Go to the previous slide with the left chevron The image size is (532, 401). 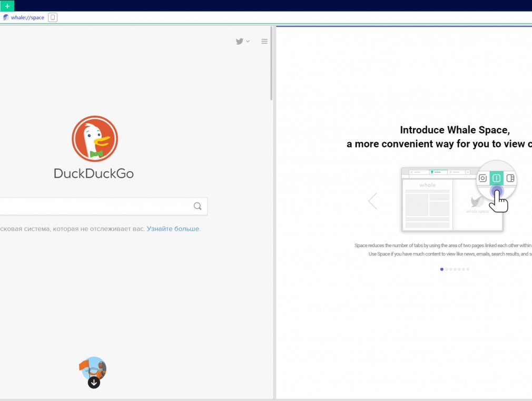click(372, 201)
